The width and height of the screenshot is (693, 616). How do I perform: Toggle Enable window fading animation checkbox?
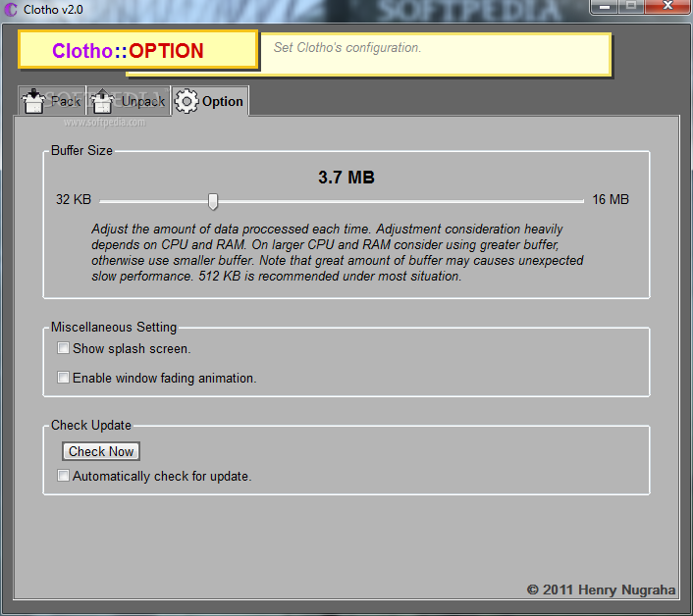(63, 378)
